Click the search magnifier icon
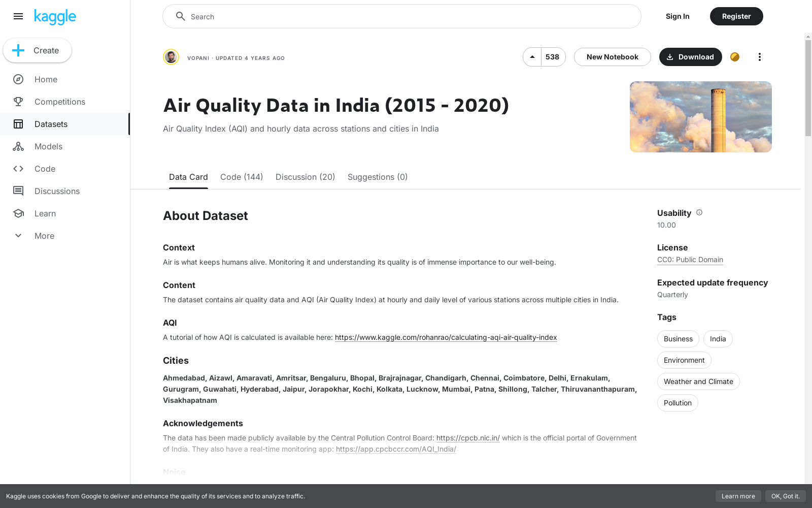This screenshot has height=508, width=812. (x=180, y=16)
